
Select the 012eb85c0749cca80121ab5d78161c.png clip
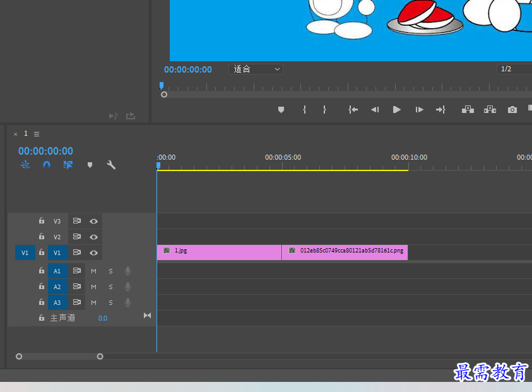pyautogui.click(x=345, y=252)
